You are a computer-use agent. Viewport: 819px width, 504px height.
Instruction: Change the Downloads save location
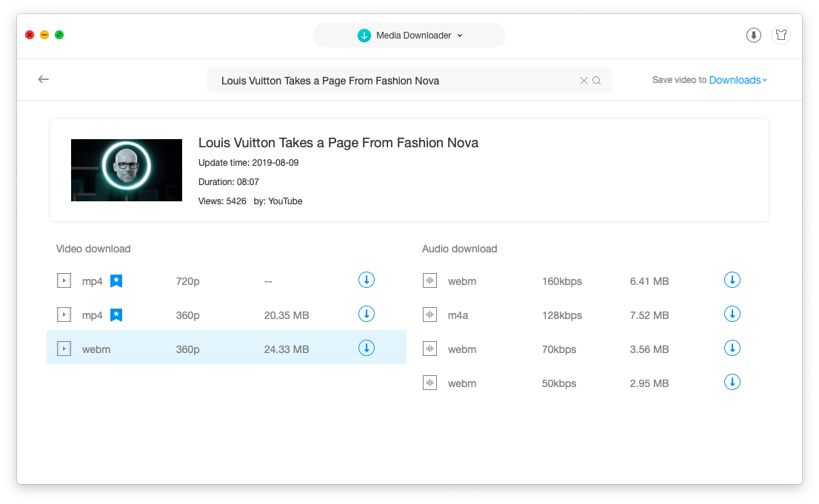click(738, 80)
